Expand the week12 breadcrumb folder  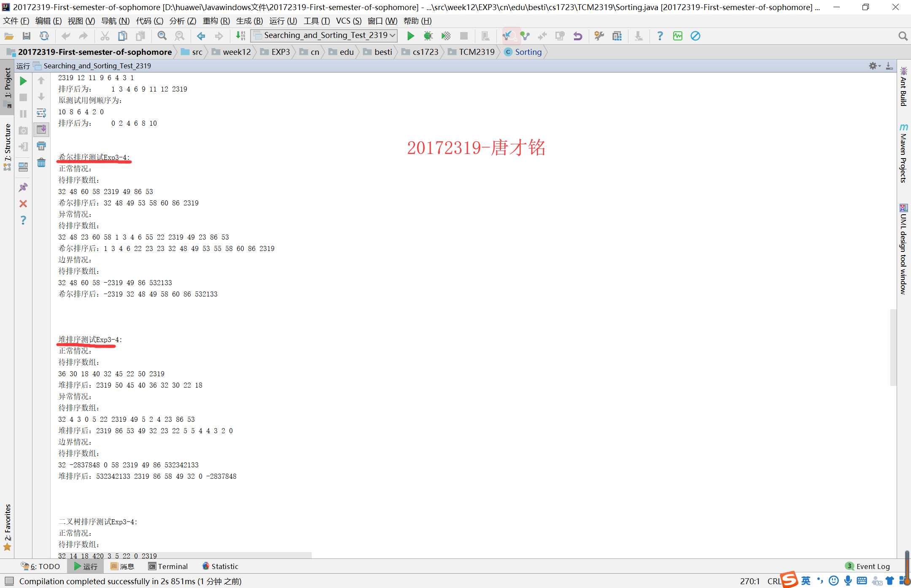pyautogui.click(x=232, y=52)
